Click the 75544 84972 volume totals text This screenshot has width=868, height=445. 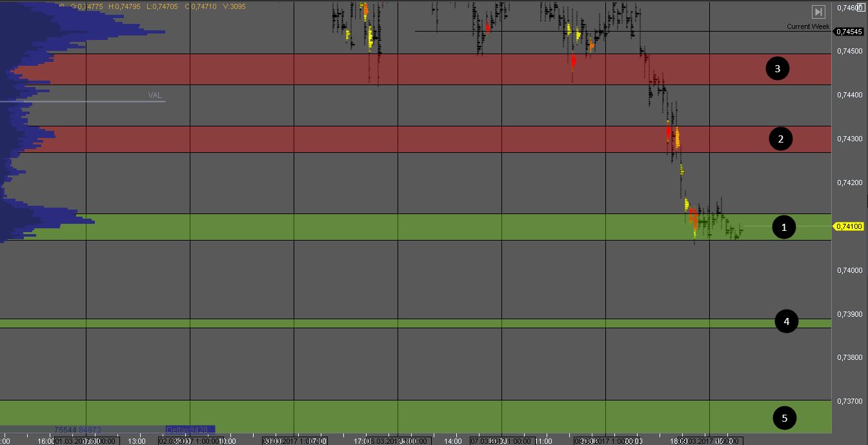77,430
